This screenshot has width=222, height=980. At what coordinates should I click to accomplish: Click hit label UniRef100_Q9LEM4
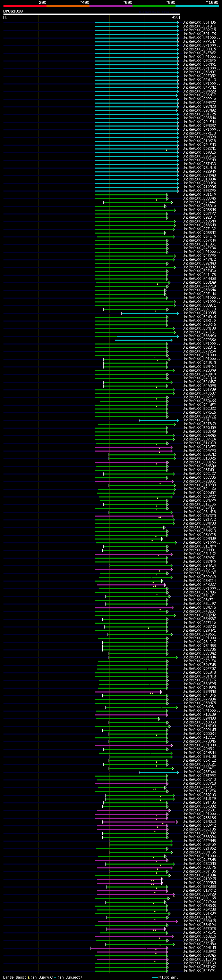[x=199, y=122]
